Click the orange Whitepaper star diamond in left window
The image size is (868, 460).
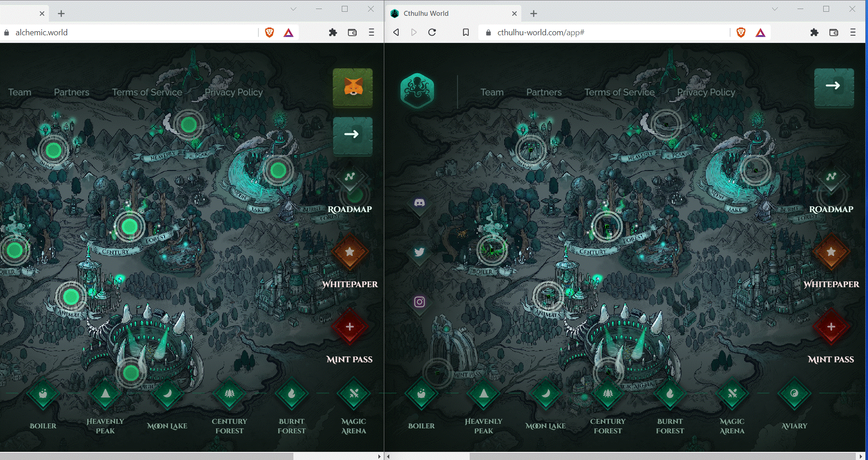[x=349, y=251]
